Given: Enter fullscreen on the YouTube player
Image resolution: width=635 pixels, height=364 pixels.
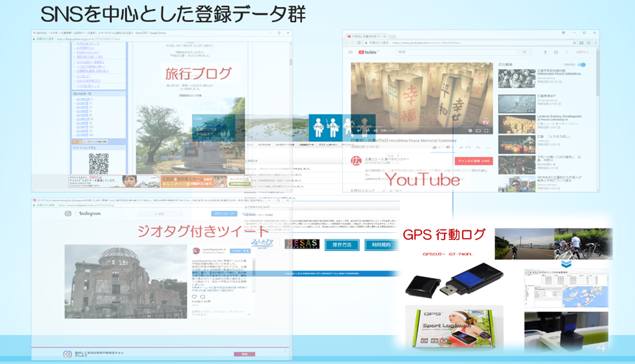Looking at the screenshot, I should (x=487, y=130).
